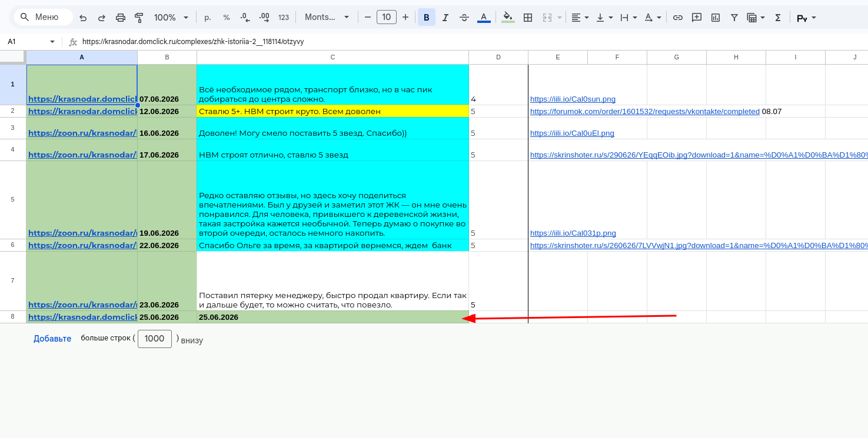Open the iili.io/Cal0sun.png link
The height and width of the screenshot is (438, 868).
[x=573, y=99]
